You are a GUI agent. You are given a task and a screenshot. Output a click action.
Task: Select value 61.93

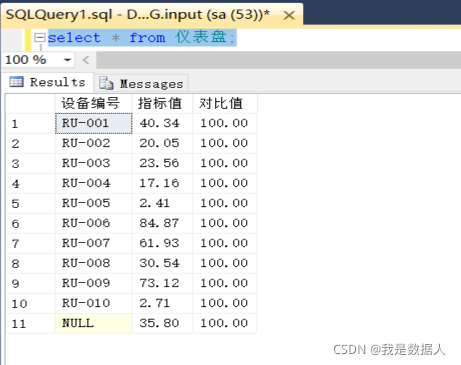click(162, 243)
